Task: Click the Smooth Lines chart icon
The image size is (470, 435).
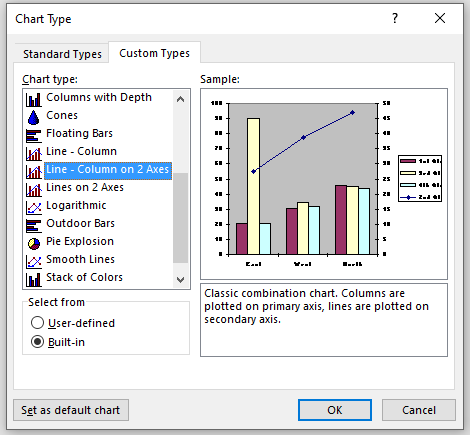Action: click(x=34, y=261)
